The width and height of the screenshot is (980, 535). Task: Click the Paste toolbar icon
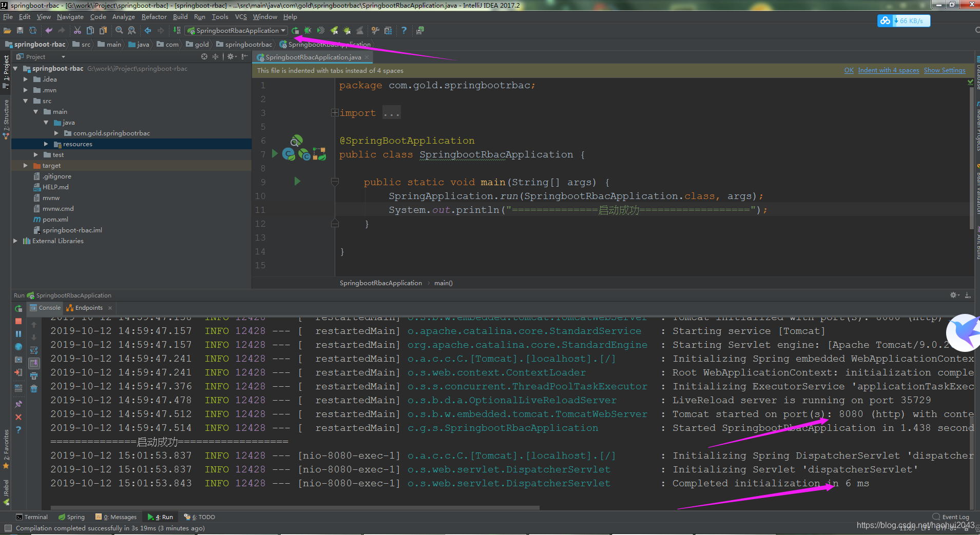[x=103, y=31]
